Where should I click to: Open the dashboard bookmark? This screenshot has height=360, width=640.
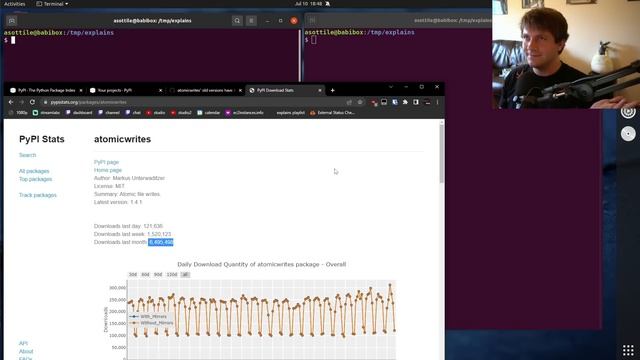(79, 113)
